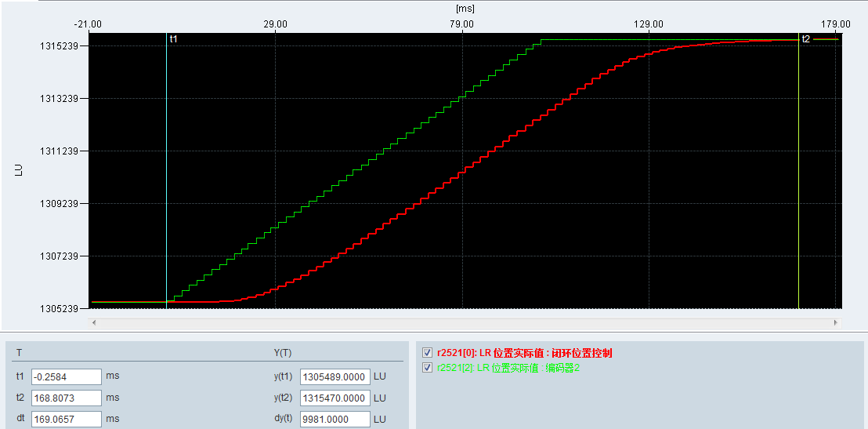Click the LU vertical axis label
Viewport: 868px width, 429px height.
pos(18,171)
